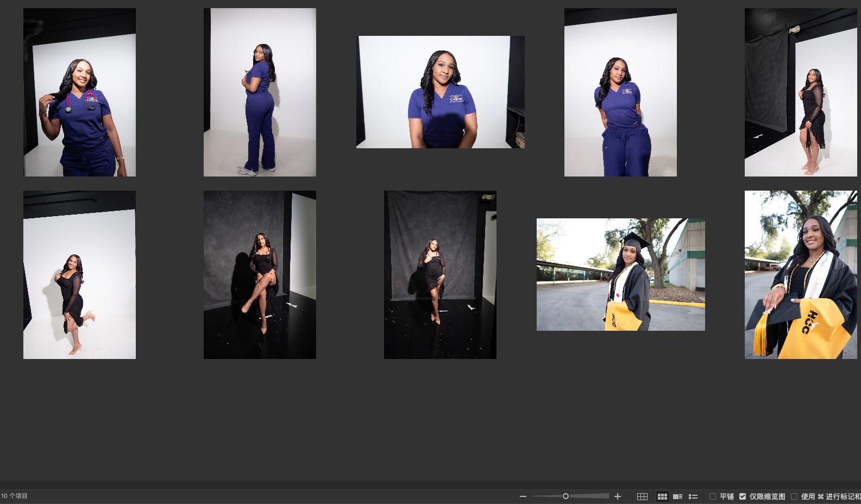Image resolution: width=861 pixels, height=504 pixels.
Task: Uncheck the 仅限缩览图 checkbox
Action: click(743, 496)
